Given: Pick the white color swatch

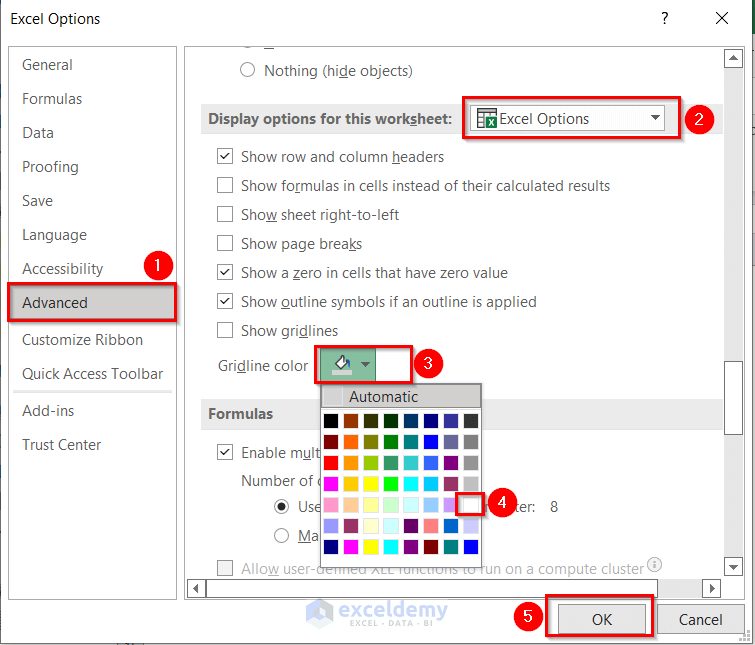Looking at the screenshot, I should pos(470,504).
